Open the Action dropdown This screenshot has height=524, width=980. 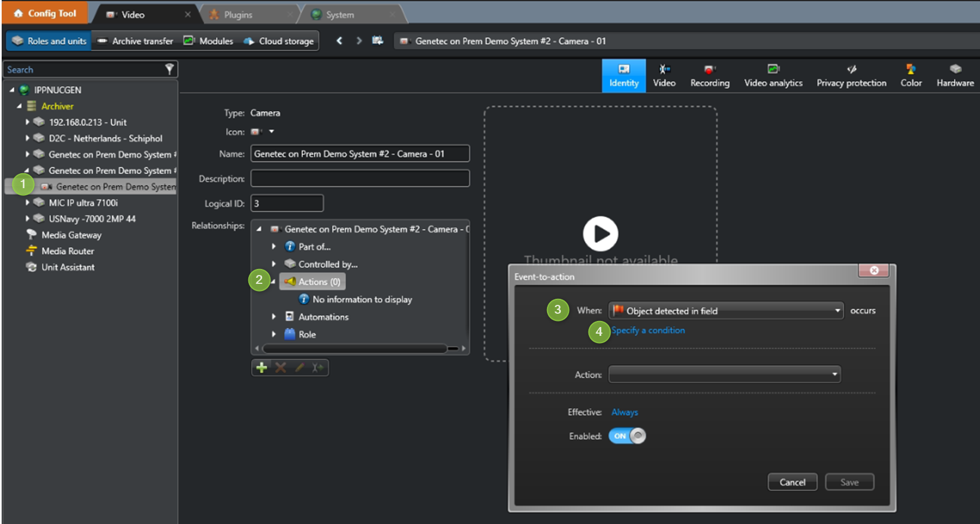(x=724, y=375)
